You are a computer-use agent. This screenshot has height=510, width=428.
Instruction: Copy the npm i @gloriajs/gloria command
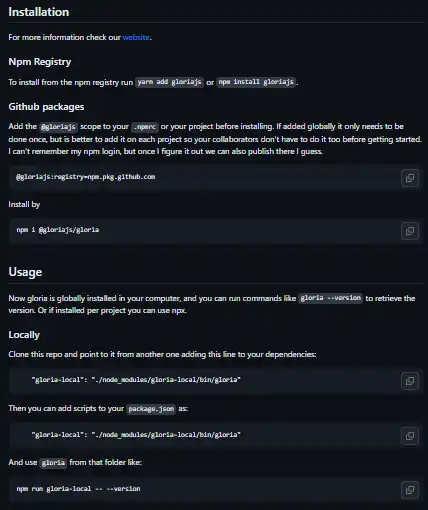click(410, 231)
